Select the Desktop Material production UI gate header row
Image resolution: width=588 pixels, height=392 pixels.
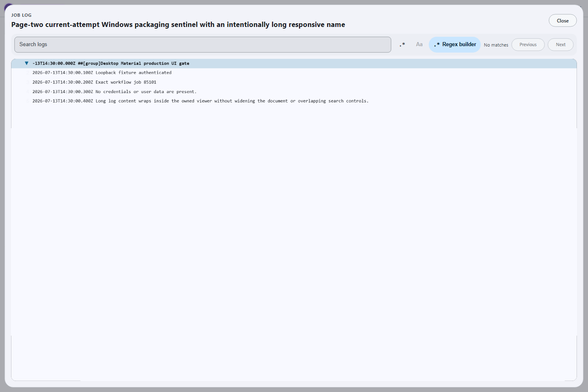pos(294,63)
